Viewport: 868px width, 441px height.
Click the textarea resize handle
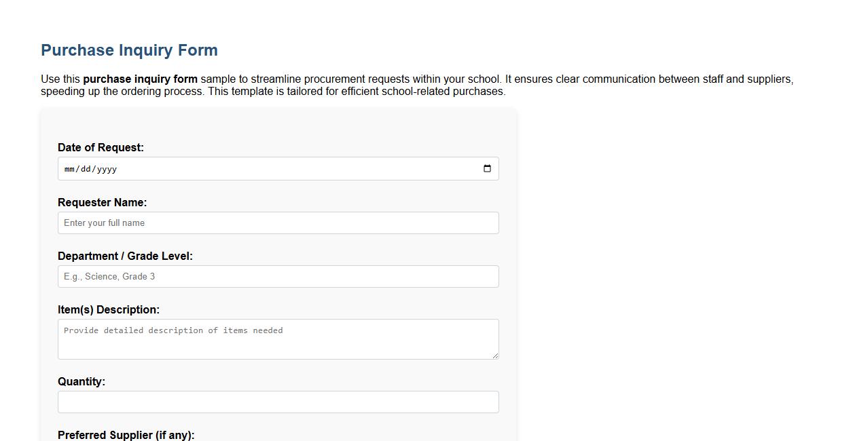pos(495,356)
